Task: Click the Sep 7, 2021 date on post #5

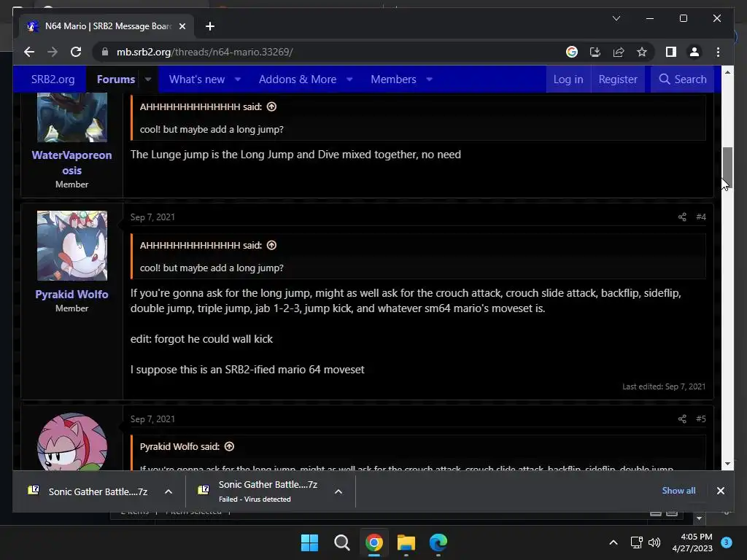Action: (152, 419)
